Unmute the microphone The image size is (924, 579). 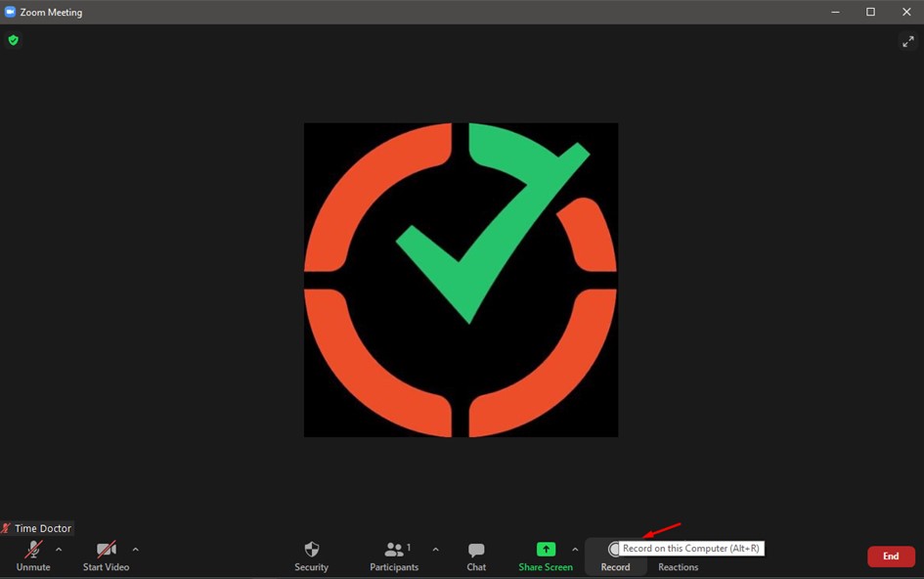point(33,555)
